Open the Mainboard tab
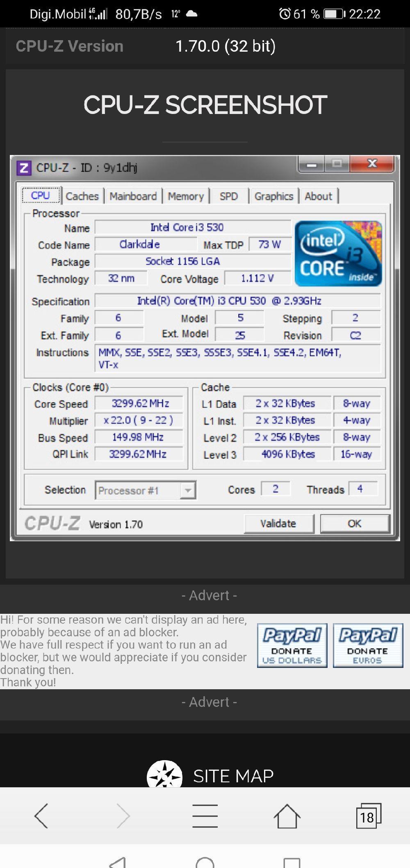The height and width of the screenshot is (868, 410). pos(133,196)
